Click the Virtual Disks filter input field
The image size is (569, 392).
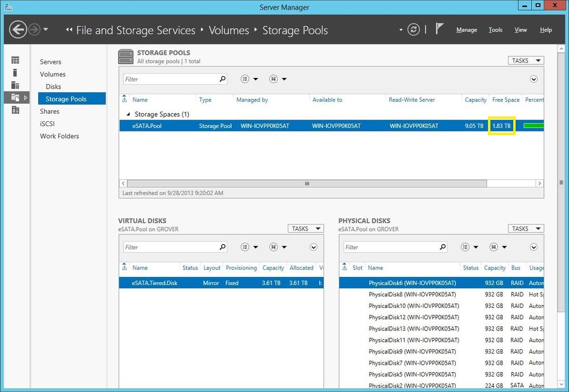[170, 247]
